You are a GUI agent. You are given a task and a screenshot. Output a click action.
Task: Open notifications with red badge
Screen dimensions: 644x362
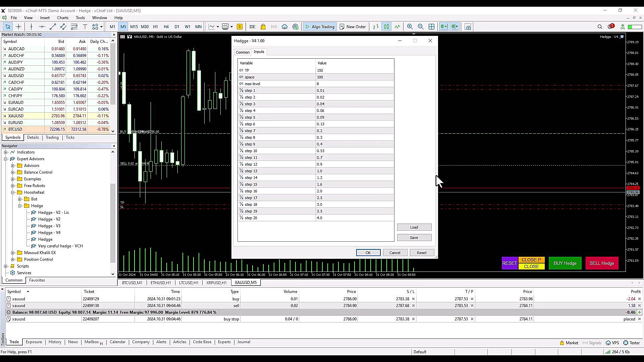point(611,26)
